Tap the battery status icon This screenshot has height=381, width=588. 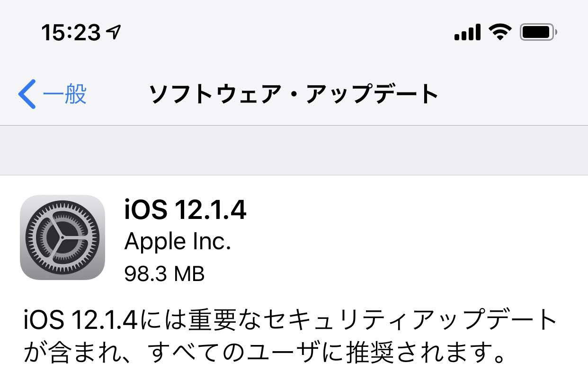coord(539,33)
